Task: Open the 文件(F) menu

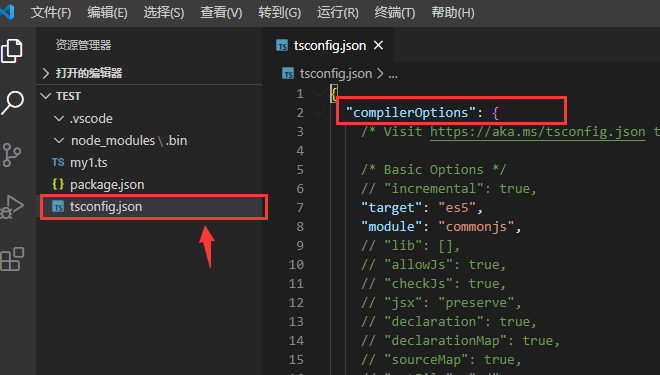Action: (51, 12)
